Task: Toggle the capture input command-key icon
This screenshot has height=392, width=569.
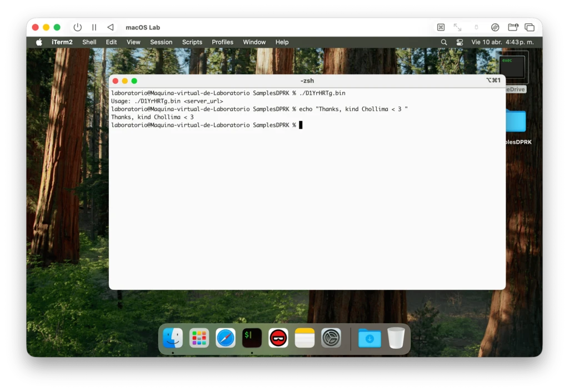Action: coord(441,27)
